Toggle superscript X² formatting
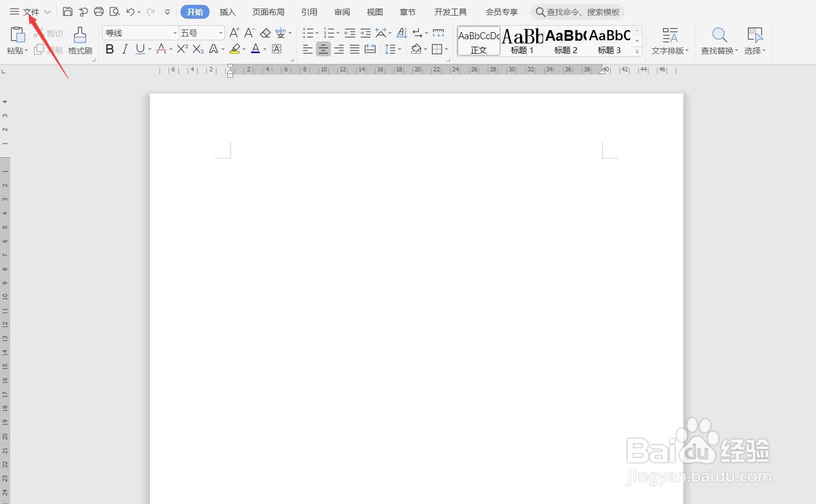Screen dimensions: 816x504 pyautogui.click(x=182, y=49)
